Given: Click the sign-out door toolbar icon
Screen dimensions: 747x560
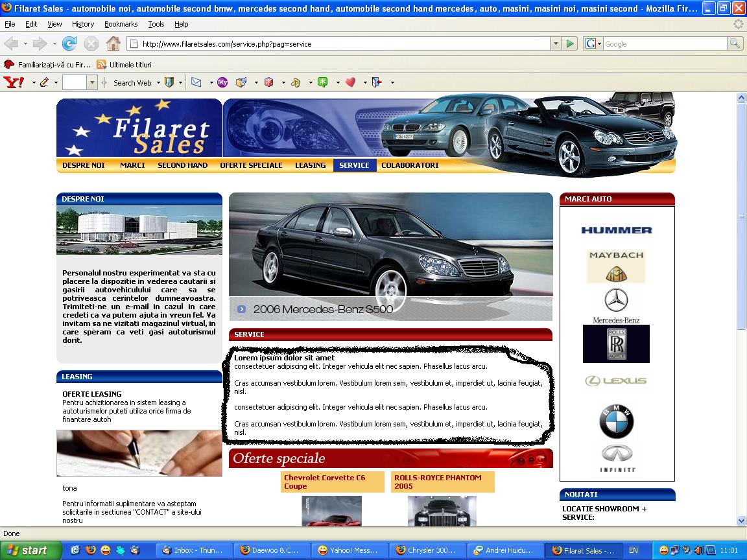Looking at the screenshot, I should pos(377,82).
